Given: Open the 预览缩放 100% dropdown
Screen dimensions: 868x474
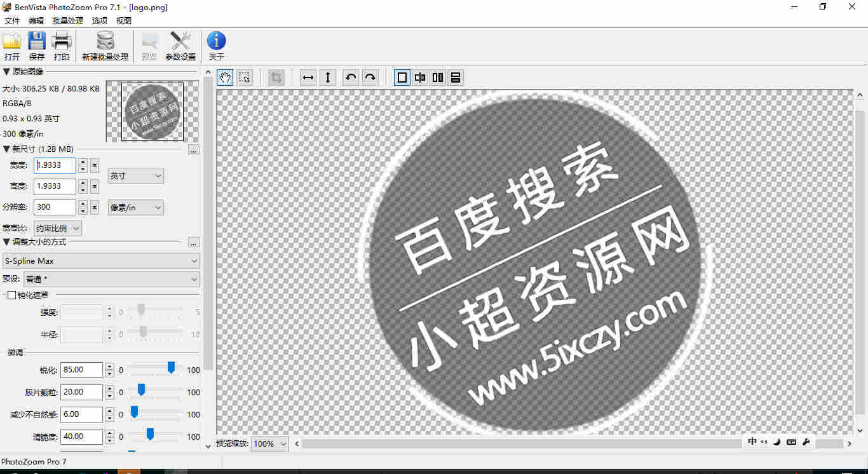Looking at the screenshot, I should pyautogui.click(x=270, y=444).
